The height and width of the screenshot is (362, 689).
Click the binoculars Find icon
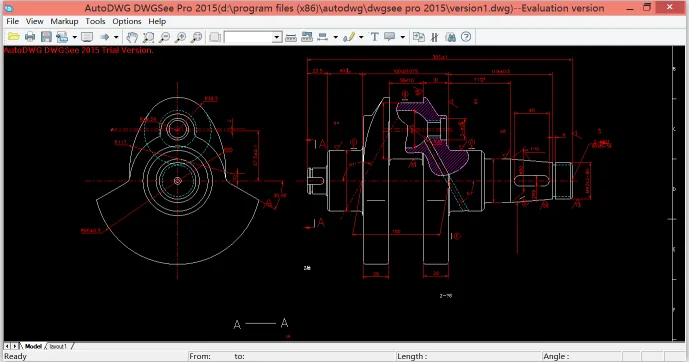[x=450, y=37]
